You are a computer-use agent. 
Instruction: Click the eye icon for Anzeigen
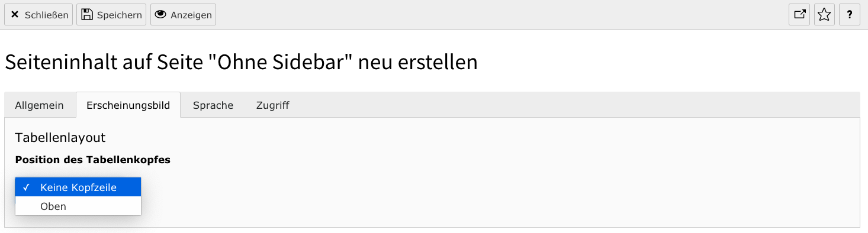point(160,15)
